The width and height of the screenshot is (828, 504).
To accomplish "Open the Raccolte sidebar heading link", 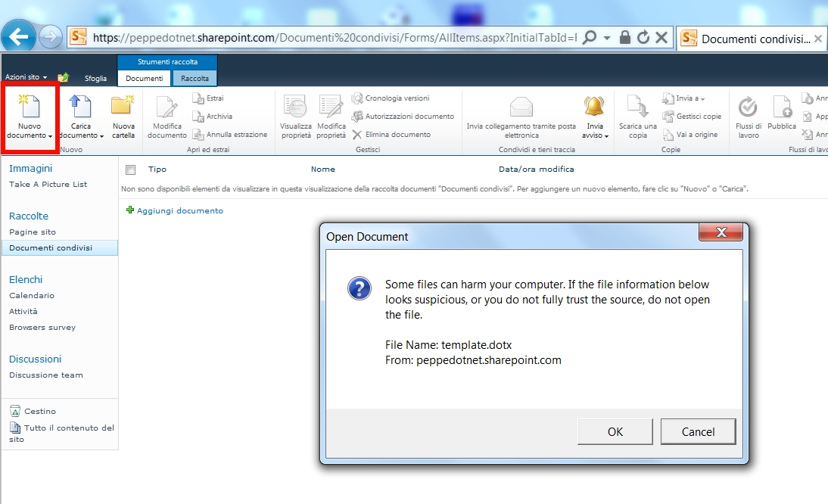I will [29, 216].
